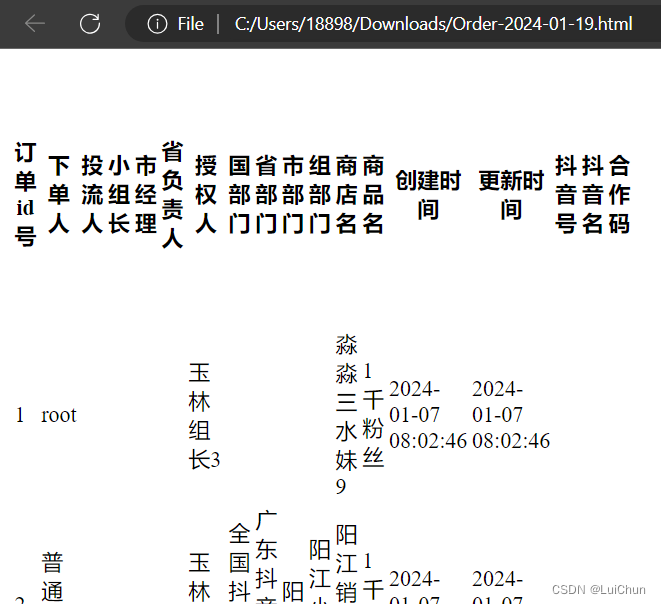Click the browser back arrow
The width and height of the screenshot is (661, 604).
click(x=35, y=24)
